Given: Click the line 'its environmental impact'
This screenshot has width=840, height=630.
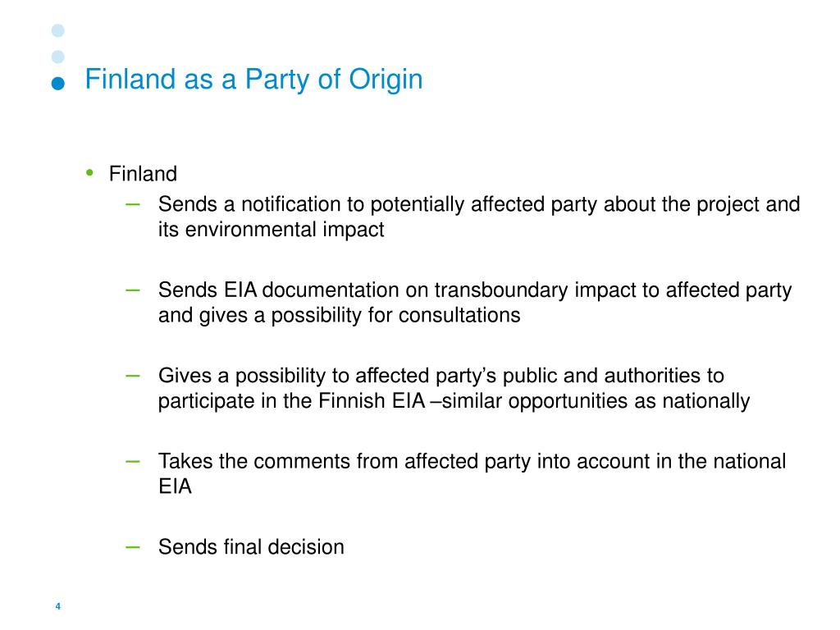Looking at the screenshot, I should click(271, 230).
